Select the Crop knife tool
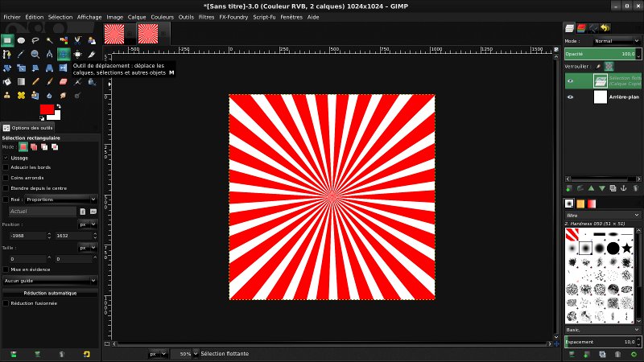 pyautogui.click(x=92, y=54)
